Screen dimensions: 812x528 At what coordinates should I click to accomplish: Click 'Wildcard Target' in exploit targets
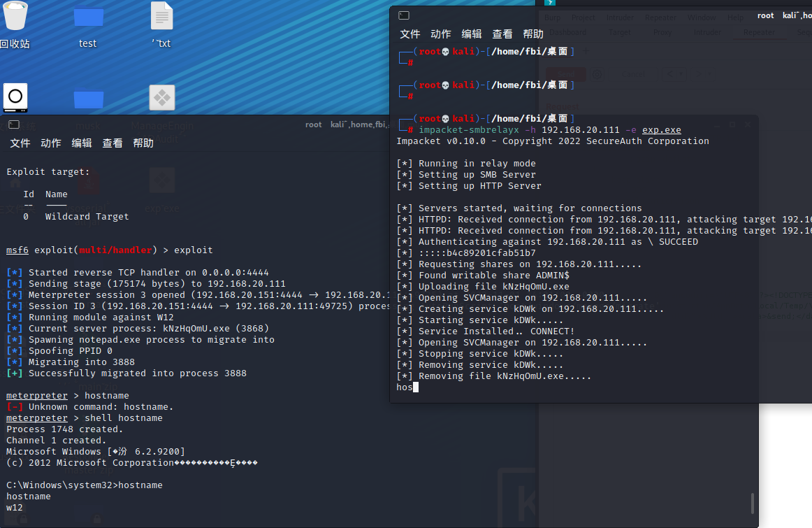[87, 217]
